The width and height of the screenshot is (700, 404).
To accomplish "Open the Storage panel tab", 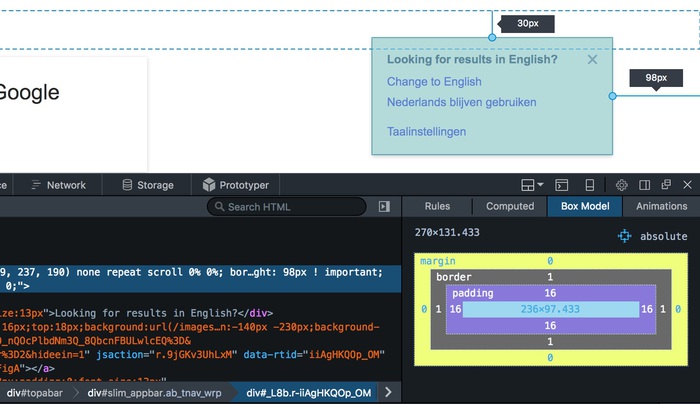I will (147, 185).
